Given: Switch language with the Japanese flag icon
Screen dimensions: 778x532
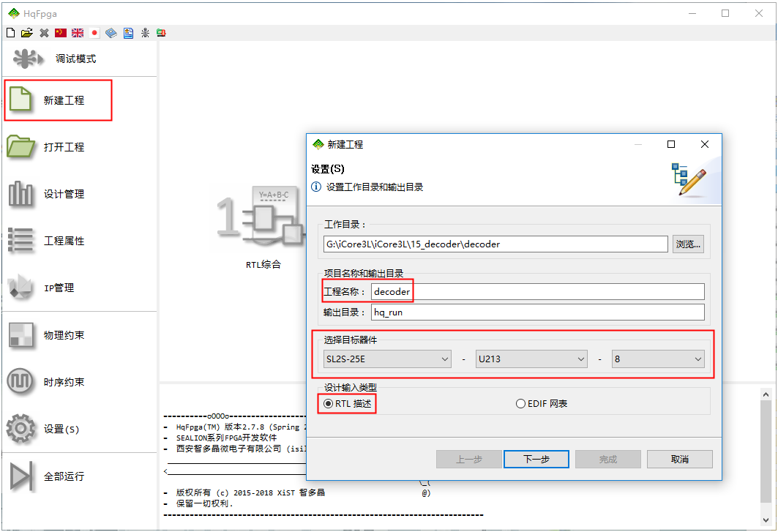Looking at the screenshot, I should [94, 33].
